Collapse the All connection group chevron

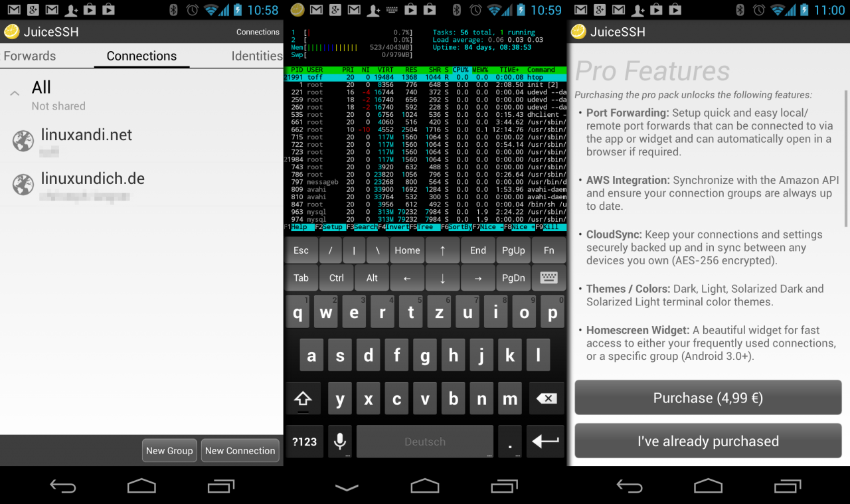click(14, 94)
